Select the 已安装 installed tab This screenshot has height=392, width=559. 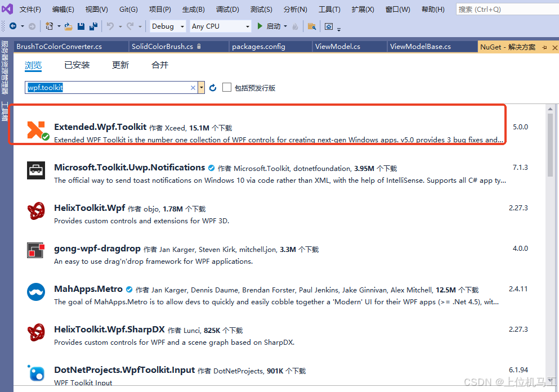(77, 65)
